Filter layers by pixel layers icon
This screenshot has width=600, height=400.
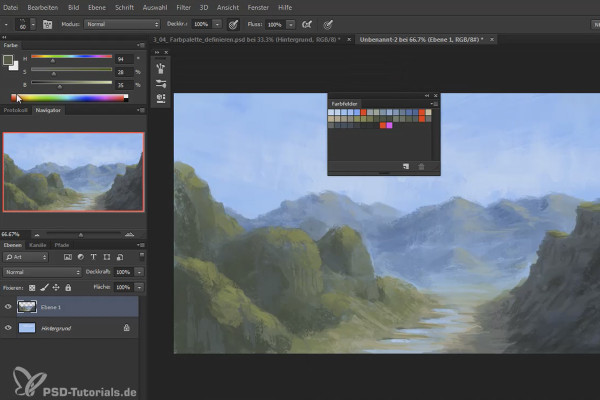pyautogui.click(x=67, y=257)
